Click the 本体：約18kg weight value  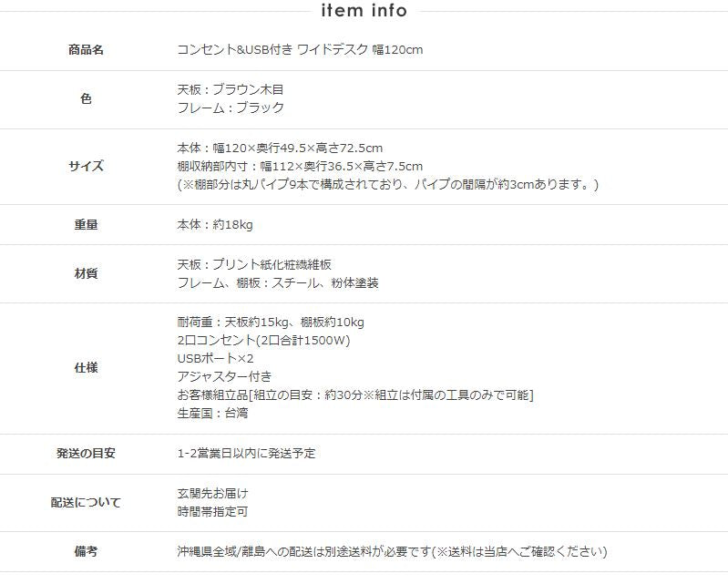coord(215,225)
